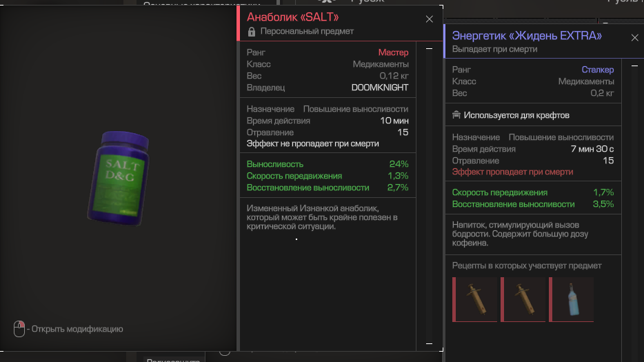Click the weight value 0,2 кг

coord(602,93)
